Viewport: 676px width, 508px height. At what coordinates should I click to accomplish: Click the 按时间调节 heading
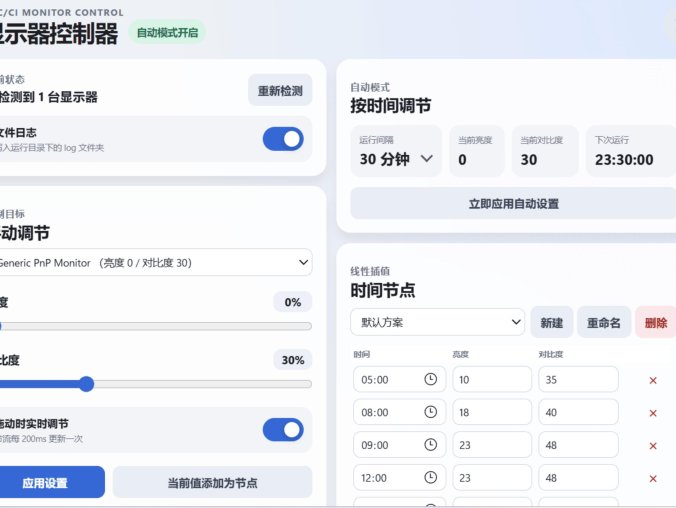[391, 106]
